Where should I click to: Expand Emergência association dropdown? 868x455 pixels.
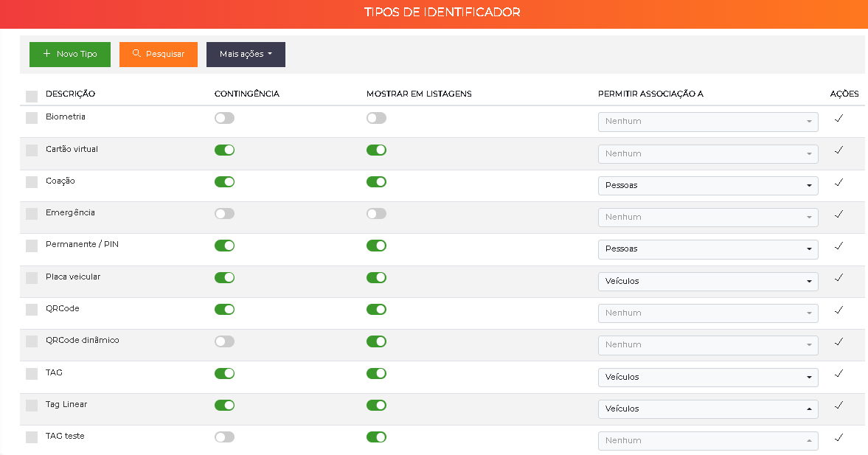[708, 218]
